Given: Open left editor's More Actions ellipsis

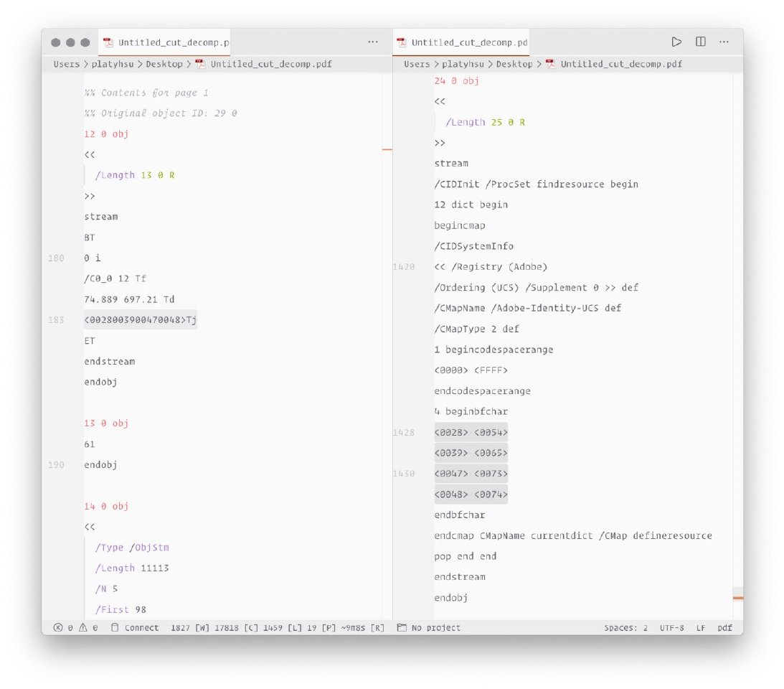Looking at the screenshot, I should (373, 42).
